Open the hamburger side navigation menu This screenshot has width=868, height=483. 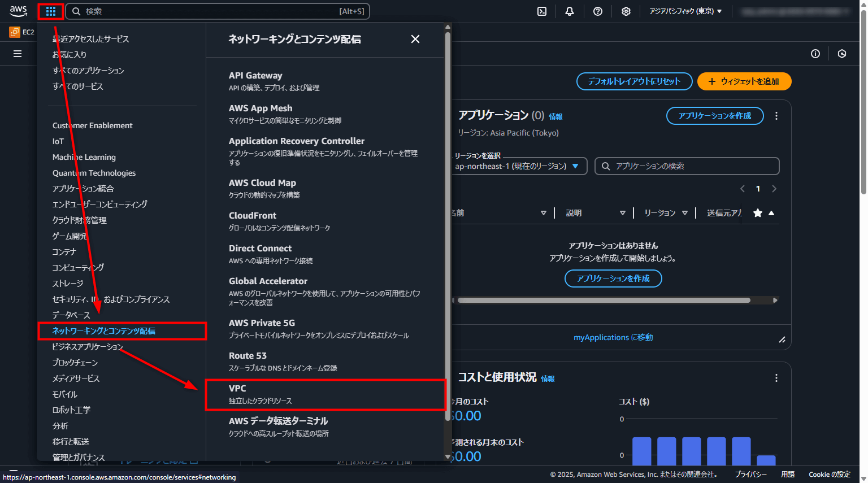click(18, 54)
